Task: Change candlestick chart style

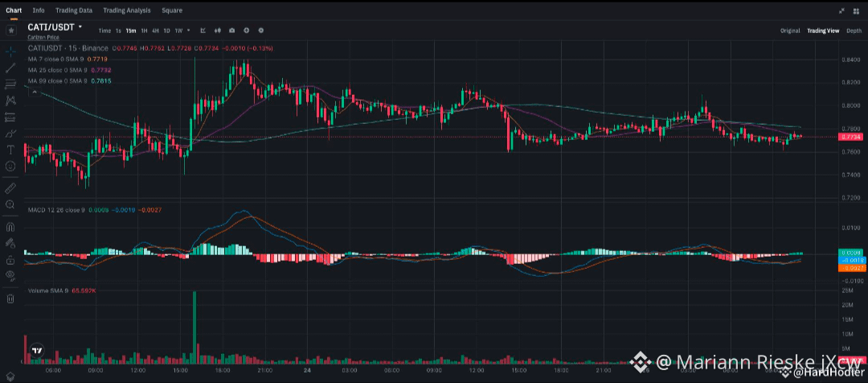Action: [218, 31]
